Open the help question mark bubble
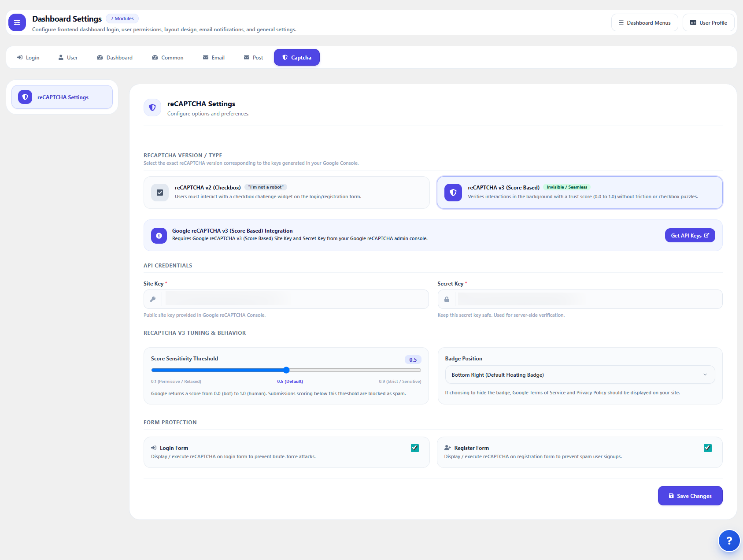The image size is (743, 560). pos(729,541)
